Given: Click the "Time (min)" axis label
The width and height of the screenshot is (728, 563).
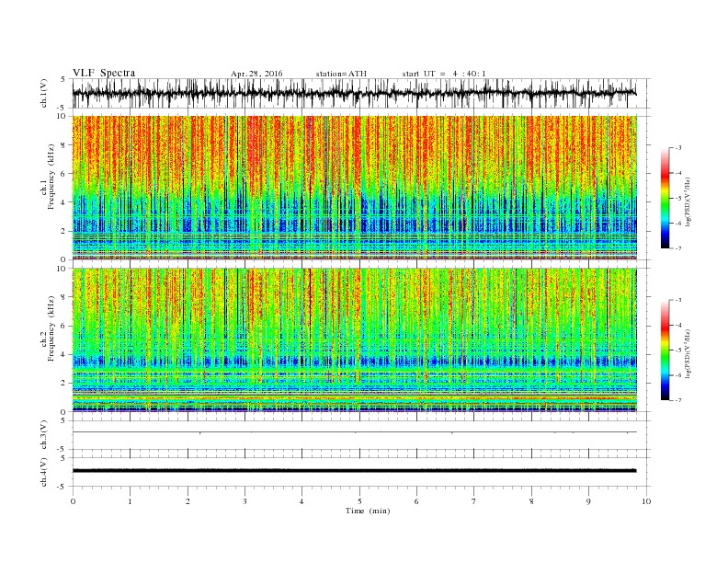Looking at the screenshot, I should tap(368, 511).
